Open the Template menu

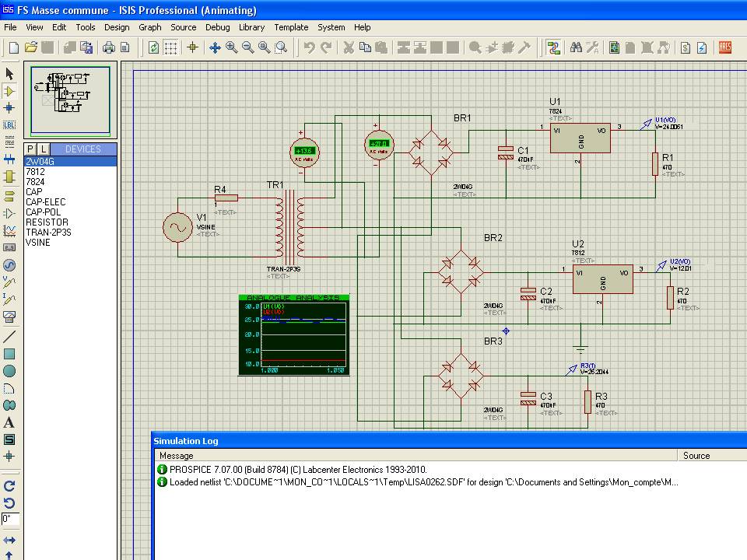(x=291, y=27)
